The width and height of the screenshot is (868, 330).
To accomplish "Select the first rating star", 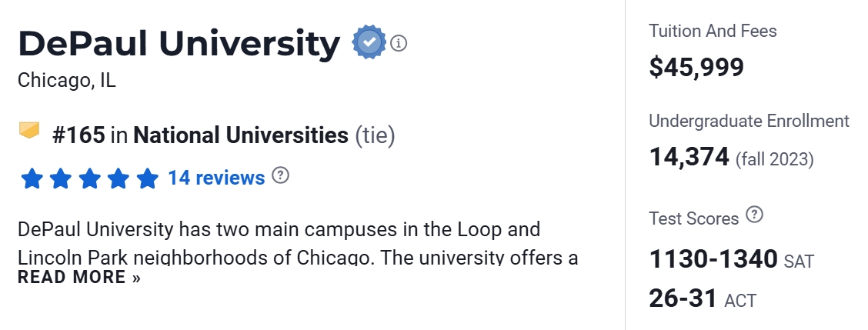I will point(32,179).
